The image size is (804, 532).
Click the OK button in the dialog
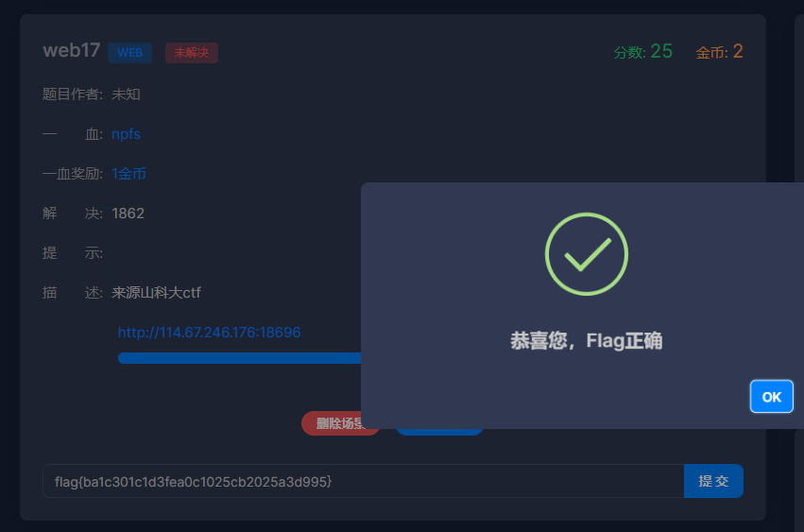pyautogui.click(x=771, y=397)
